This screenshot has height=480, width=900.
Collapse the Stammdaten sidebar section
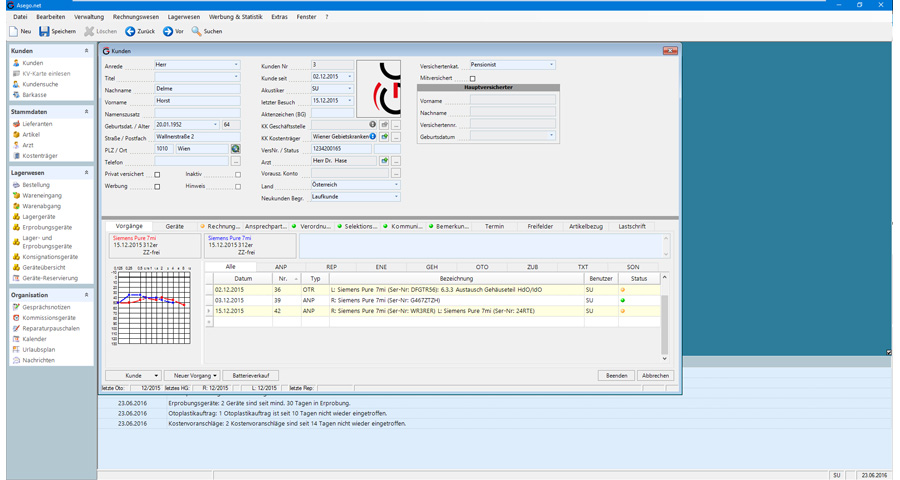coord(87,112)
